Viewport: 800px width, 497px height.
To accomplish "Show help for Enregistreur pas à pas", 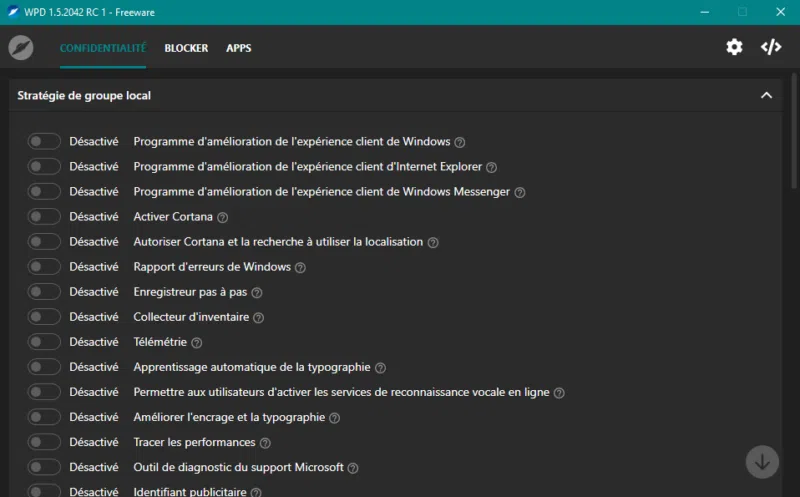I will (257, 292).
